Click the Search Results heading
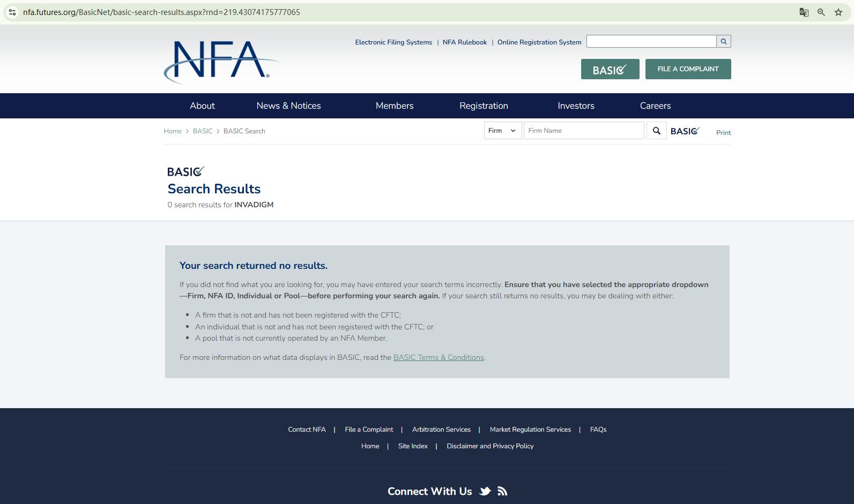The height and width of the screenshot is (504, 854). point(214,189)
